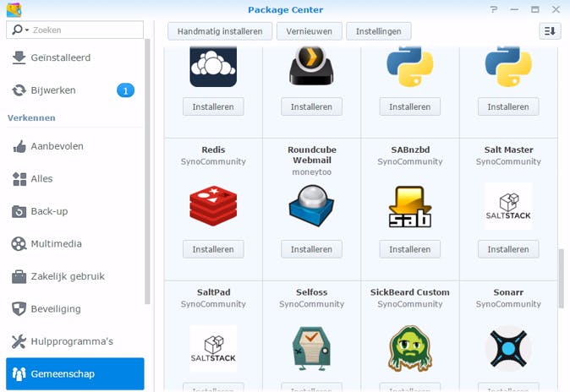Click the SickBeard Custom bearded face icon

(x=410, y=349)
